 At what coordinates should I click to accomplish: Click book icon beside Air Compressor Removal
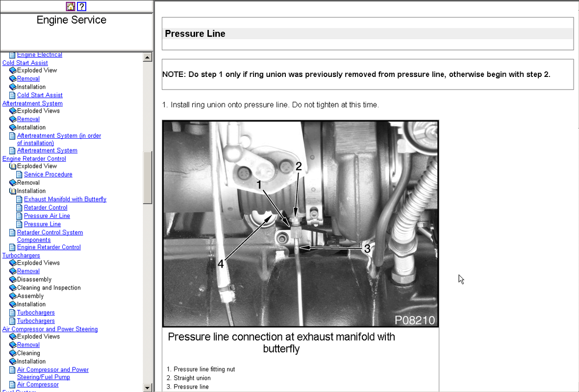[x=13, y=345]
